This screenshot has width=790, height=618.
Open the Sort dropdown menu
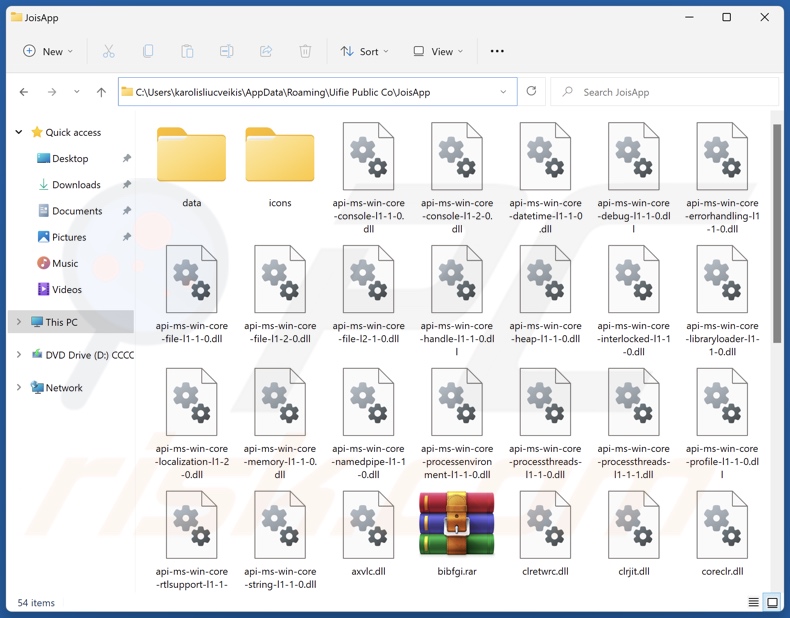364,51
